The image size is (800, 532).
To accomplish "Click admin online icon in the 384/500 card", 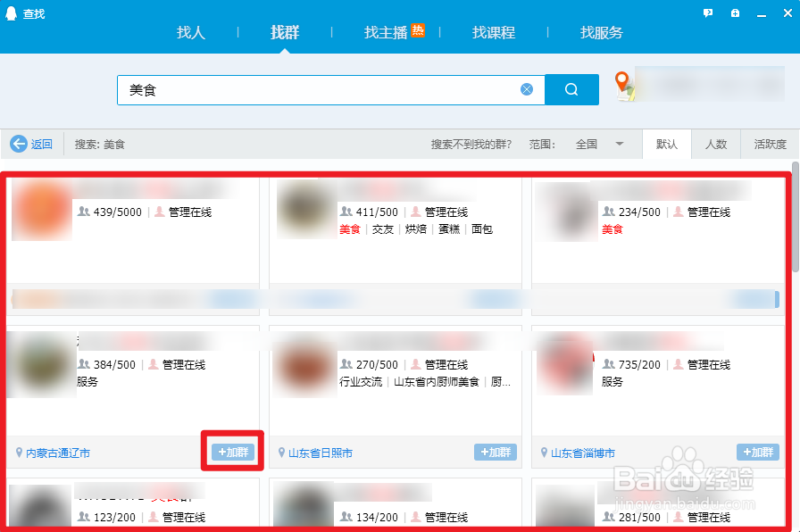I will click(x=153, y=365).
